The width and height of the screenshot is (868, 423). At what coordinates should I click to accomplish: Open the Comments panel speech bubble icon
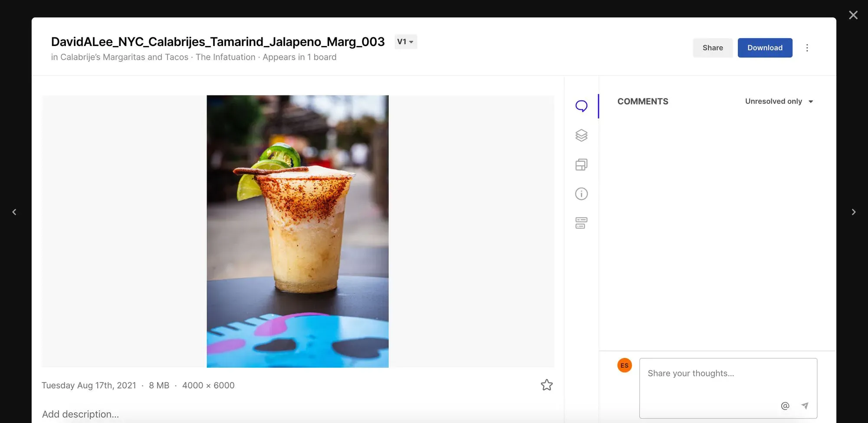[581, 106]
